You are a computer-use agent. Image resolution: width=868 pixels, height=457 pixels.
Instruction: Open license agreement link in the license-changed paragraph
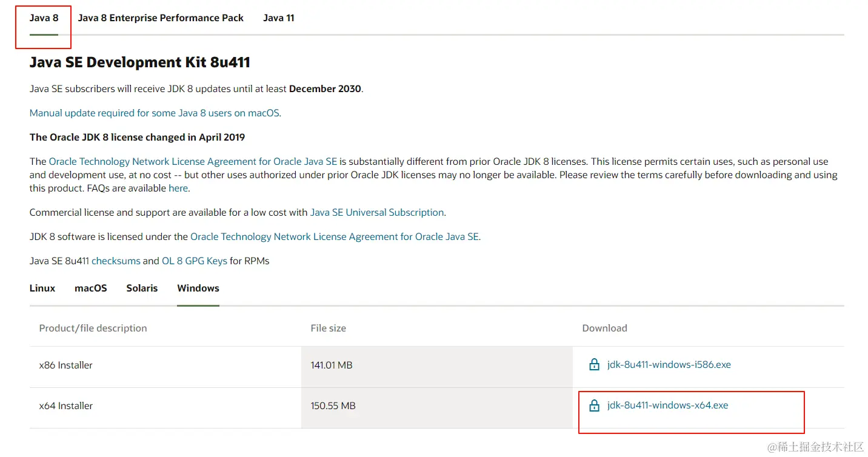point(192,162)
